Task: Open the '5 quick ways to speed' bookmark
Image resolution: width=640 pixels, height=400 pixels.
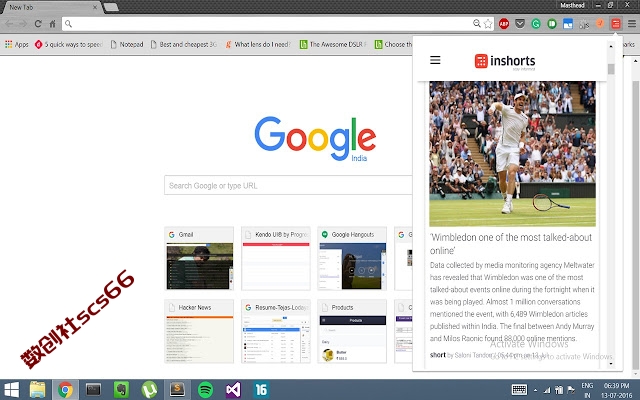Action: pyautogui.click(x=69, y=44)
